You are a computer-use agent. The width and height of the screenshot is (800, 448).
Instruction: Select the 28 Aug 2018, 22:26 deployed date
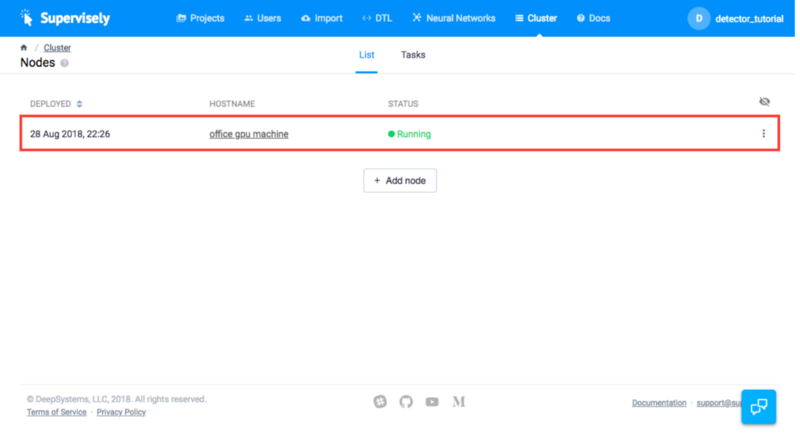pyautogui.click(x=70, y=134)
